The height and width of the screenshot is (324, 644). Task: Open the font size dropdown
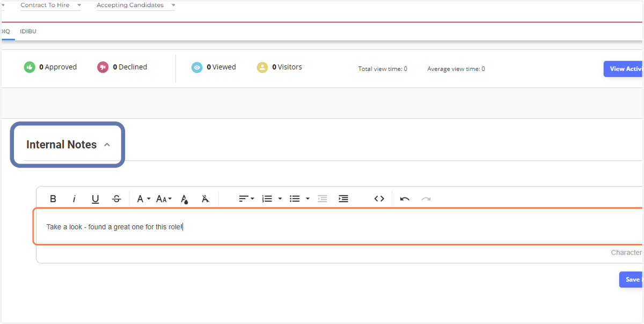(x=164, y=198)
